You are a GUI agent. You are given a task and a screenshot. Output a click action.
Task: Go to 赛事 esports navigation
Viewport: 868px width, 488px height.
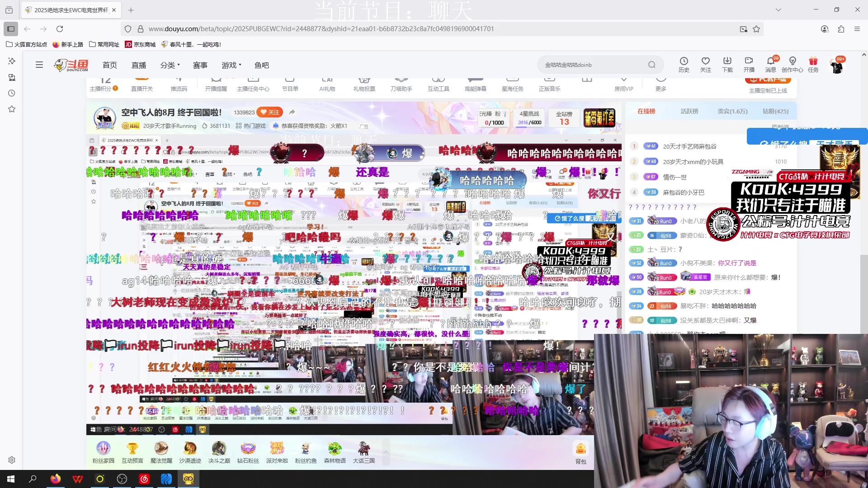(x=200, y=65)
